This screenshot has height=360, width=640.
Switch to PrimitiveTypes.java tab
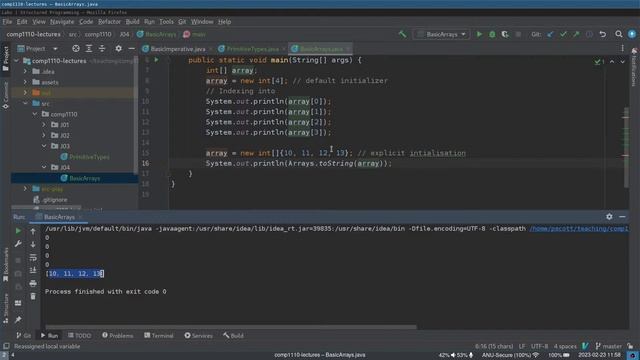[x=252, y=49]
